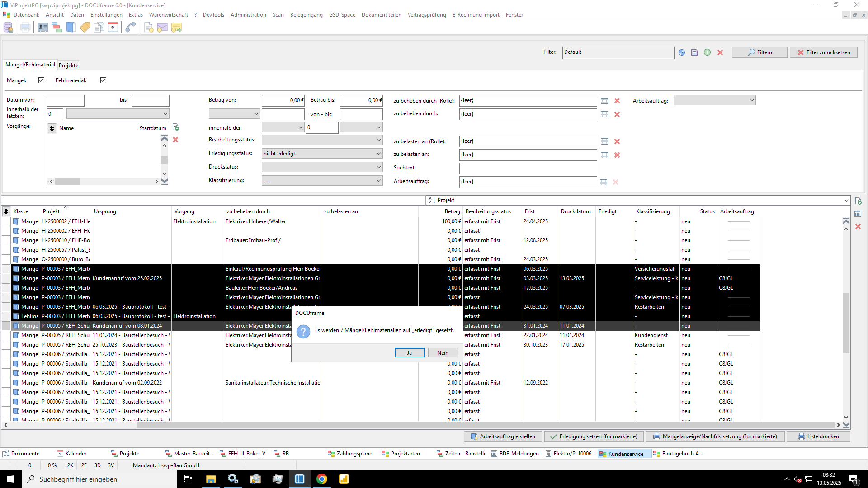Tick row checkbox for P-00005 row dated 25.10.2023

(x=6, y=345)
